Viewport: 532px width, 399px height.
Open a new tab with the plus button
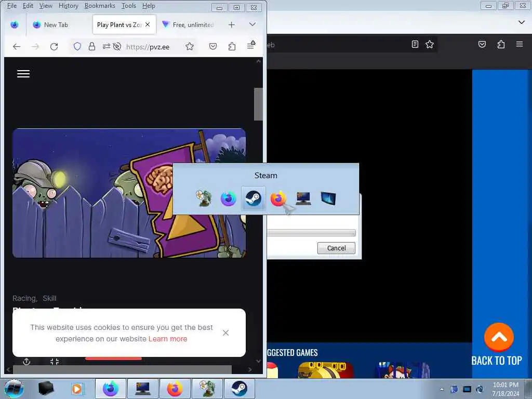(231, 25)
